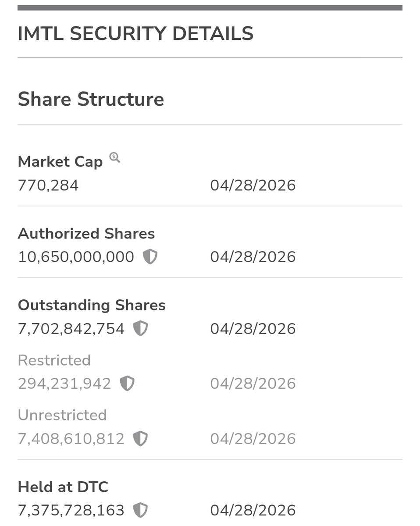Click the restricted value 294,231,942
The width and height of the screenshot is (420, 526).
click(x=64, y=384)
